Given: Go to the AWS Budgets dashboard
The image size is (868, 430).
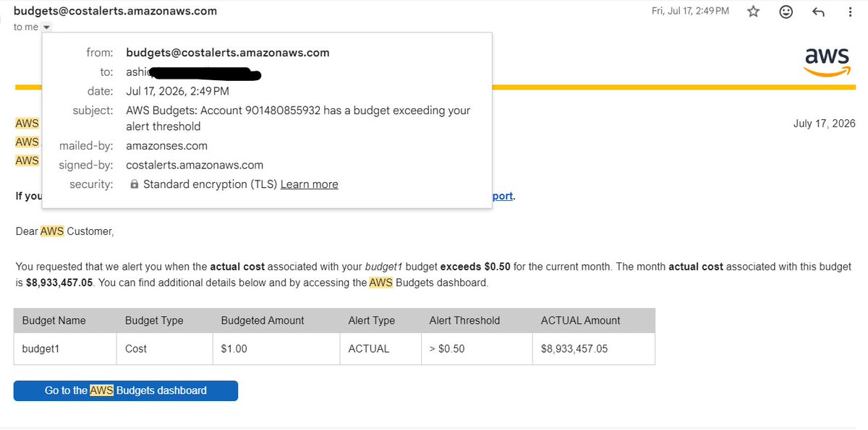Looking at the screenshot, I should pos(126,390).
